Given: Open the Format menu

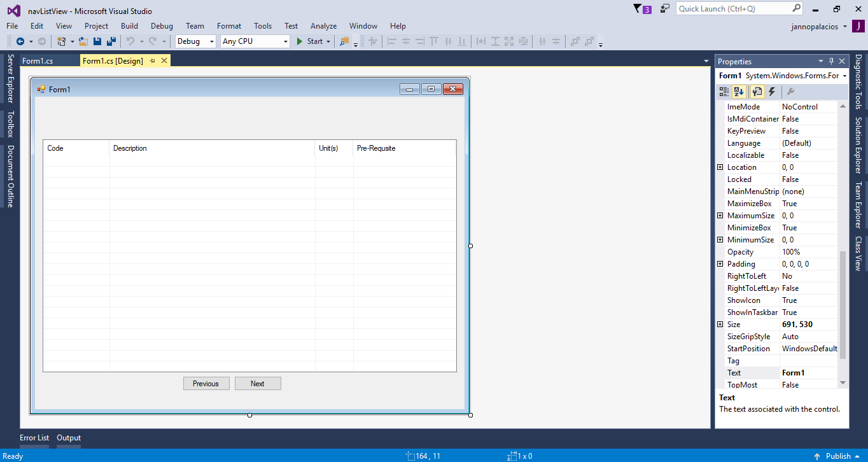Looking at the screenshot, I should pos(229,26).
